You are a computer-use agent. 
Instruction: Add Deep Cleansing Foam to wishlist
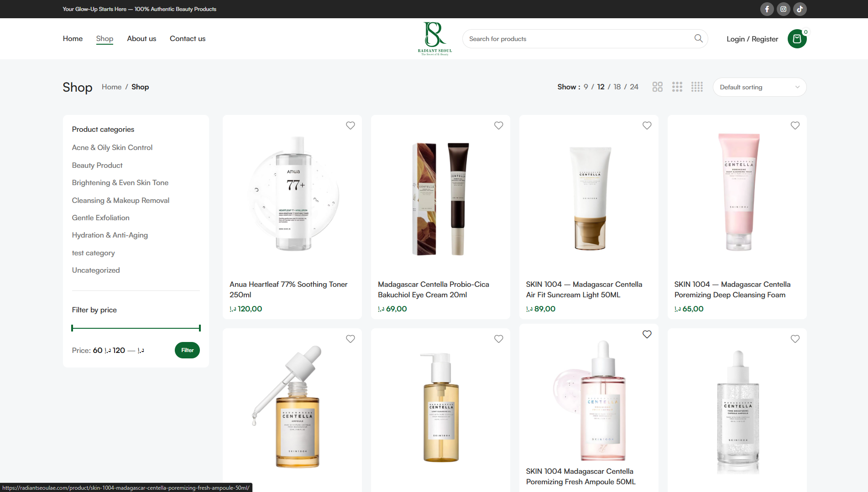[795, 125]
